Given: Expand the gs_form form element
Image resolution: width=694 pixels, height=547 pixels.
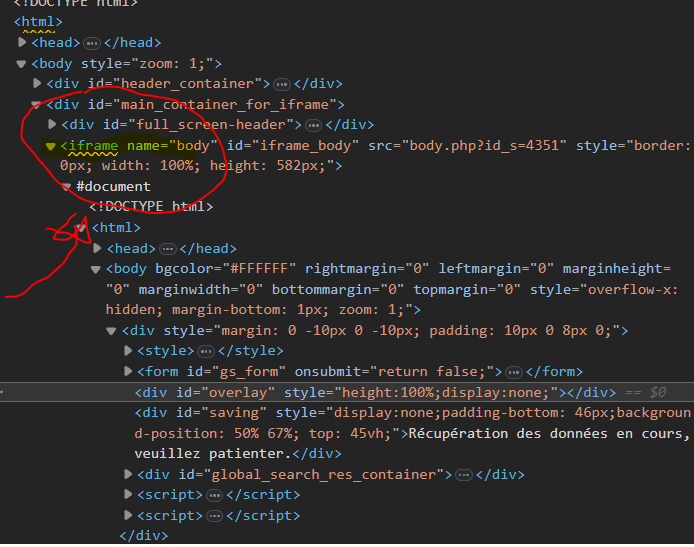Looking at the screenshot, I should tap(128, 371).
